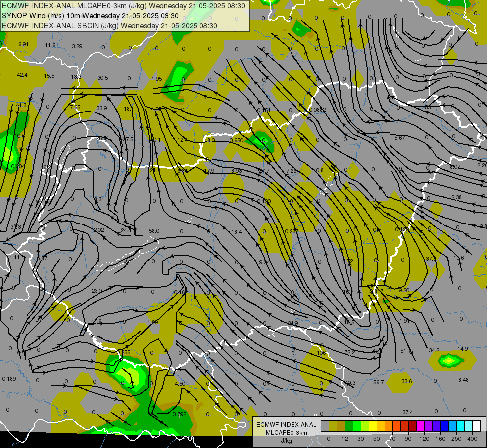Click the map value 5.67
The width and height of the screenshot is (487, 448).
(400, 138)
